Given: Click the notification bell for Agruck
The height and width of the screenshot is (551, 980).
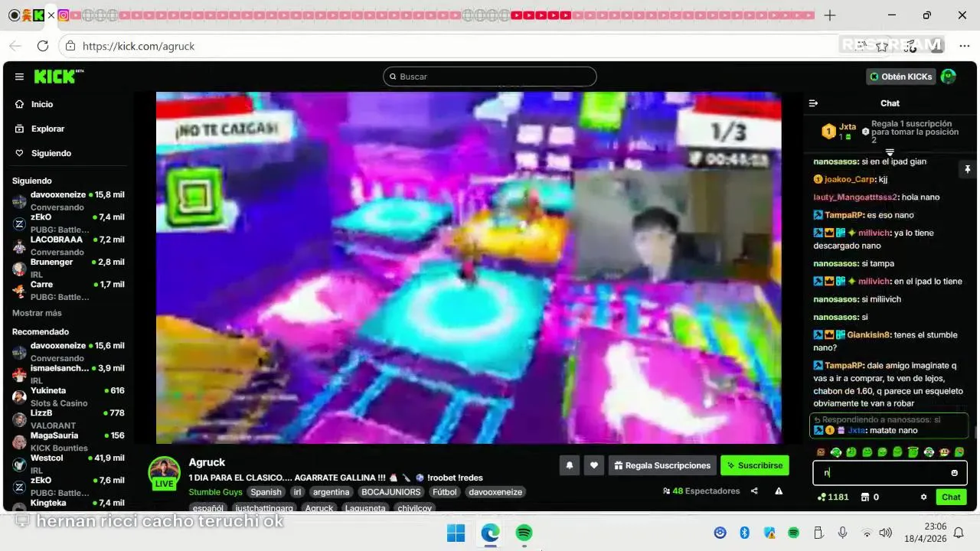Looking at the screenshot, I should click(x=570, y=465).
